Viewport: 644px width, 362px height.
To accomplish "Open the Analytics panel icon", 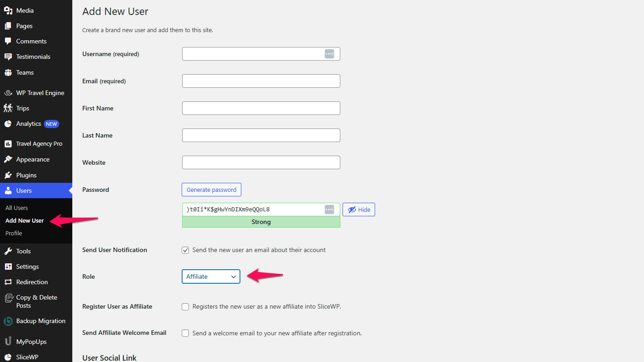I will 9,124.
